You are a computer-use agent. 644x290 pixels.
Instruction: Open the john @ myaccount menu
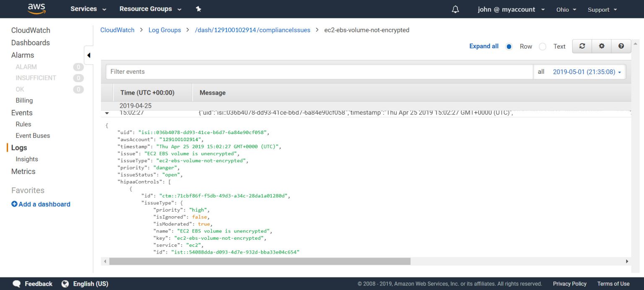pyautogui.click(x=511, y=9)
